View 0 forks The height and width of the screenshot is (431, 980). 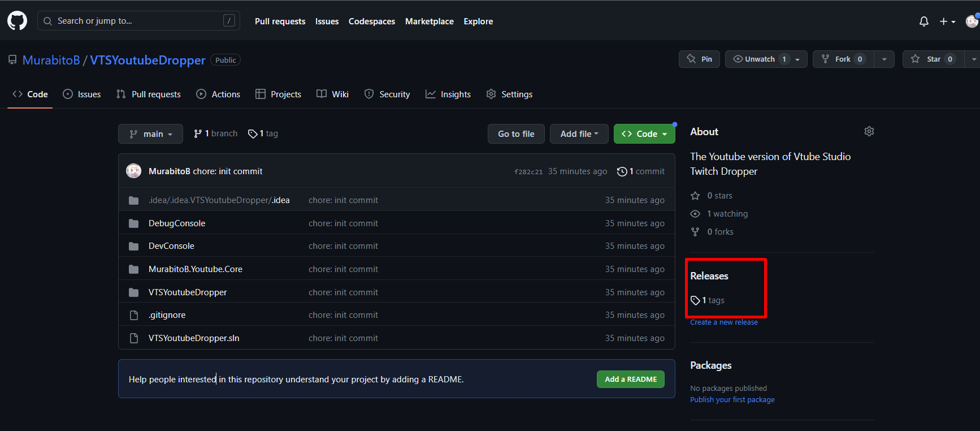(x=712, y=232)
